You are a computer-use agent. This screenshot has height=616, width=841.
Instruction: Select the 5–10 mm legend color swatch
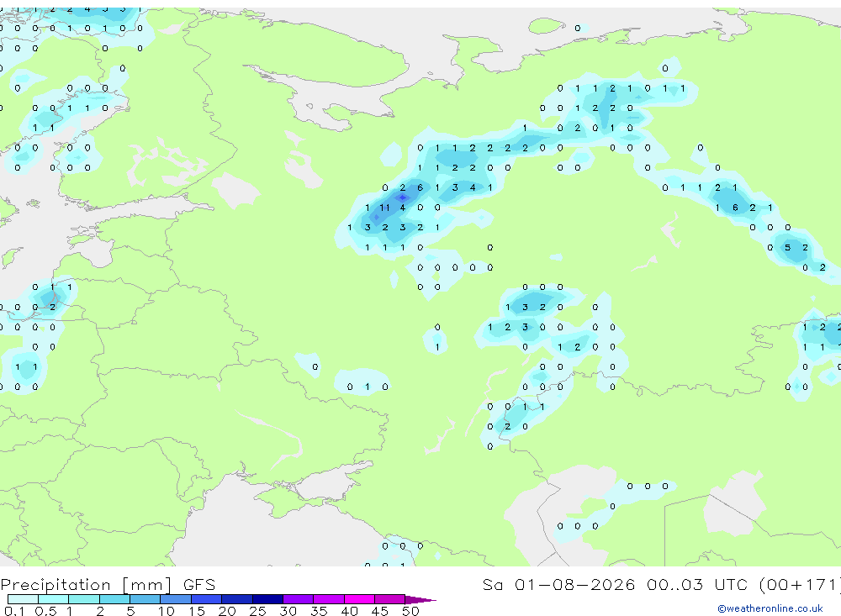click(x=145, y=599)
